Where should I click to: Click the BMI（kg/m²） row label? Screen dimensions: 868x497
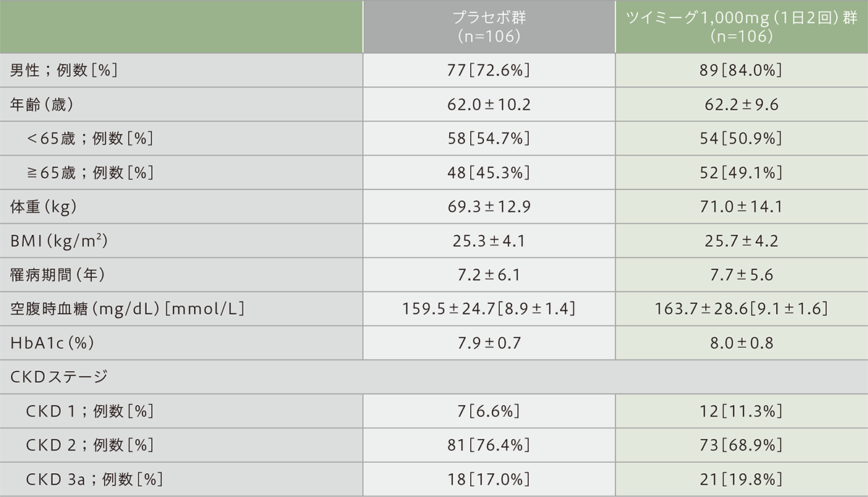[x=61, y=241]
